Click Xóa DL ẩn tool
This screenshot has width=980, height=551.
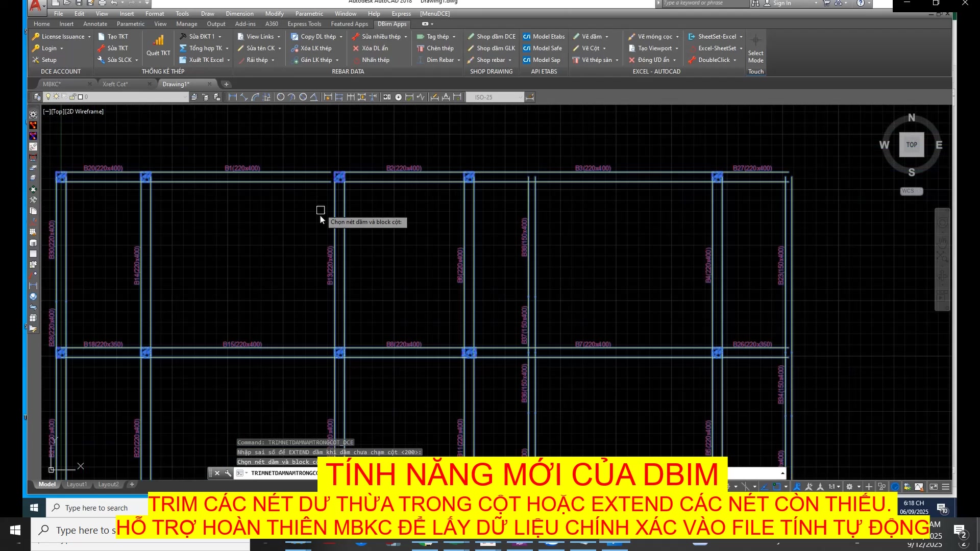[371, 48]
